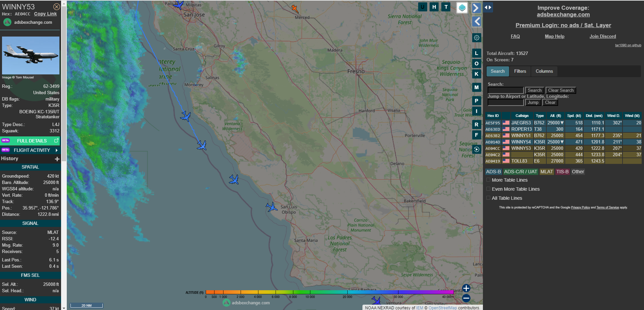Open the Join Discord link

[603, 37]
